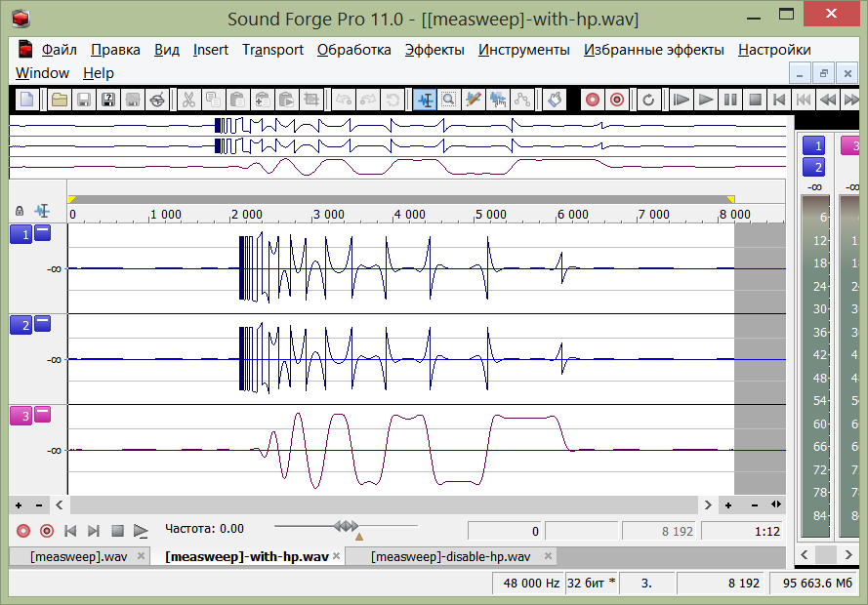Save the file with the floppy disk icon
Viewport: 868px width, 605px height.
pos(84,101)
